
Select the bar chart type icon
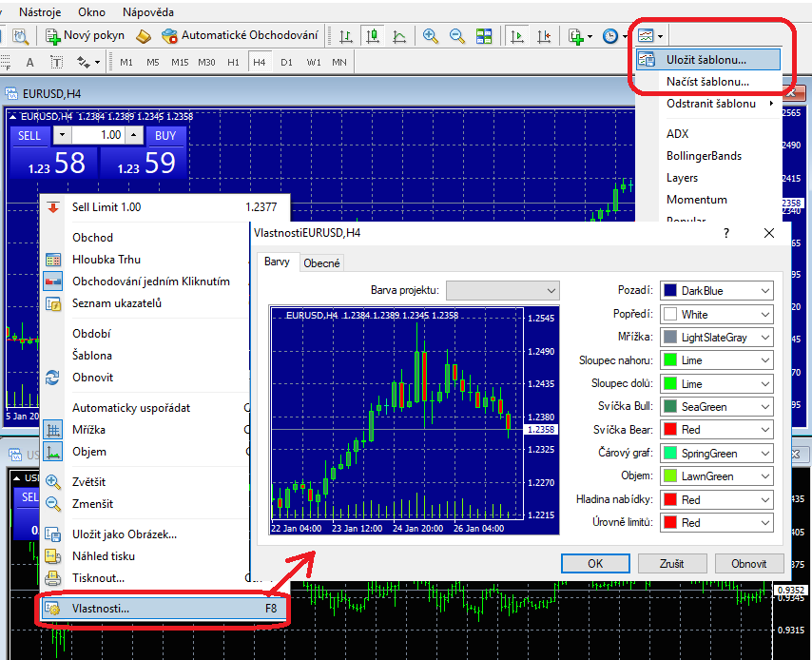point(346,36)
